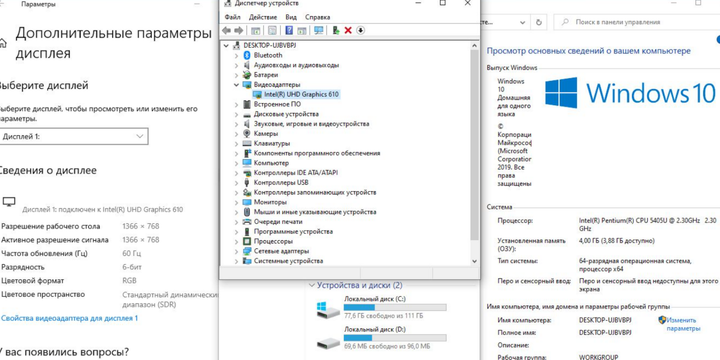
Task: Click the 4,00 ГБ installed memory value
Action: (617, 241)
